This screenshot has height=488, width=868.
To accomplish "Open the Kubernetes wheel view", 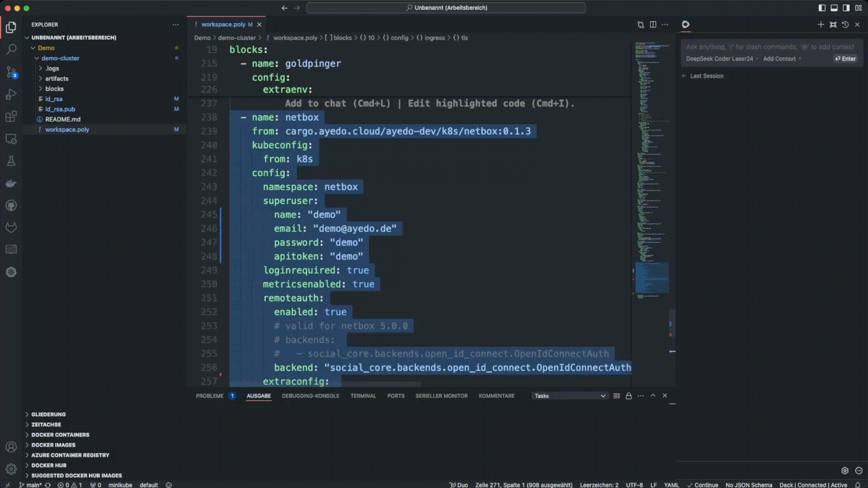I will [11, 272].
